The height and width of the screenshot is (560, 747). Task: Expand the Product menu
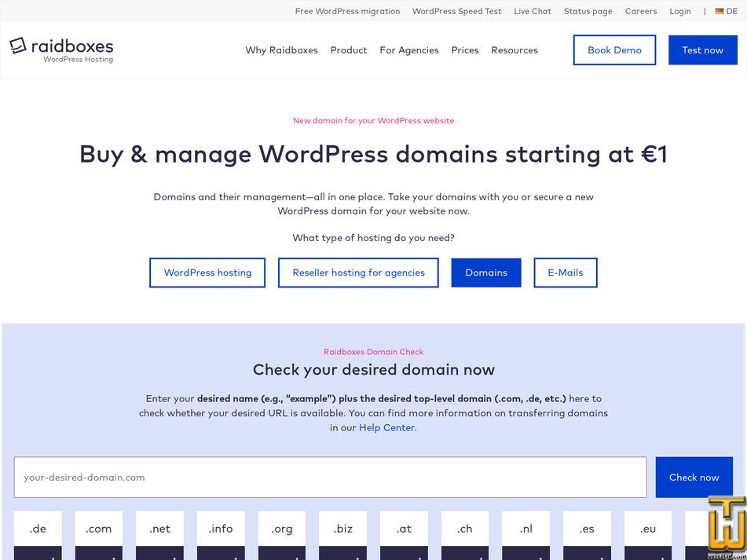tap(348, 50)
